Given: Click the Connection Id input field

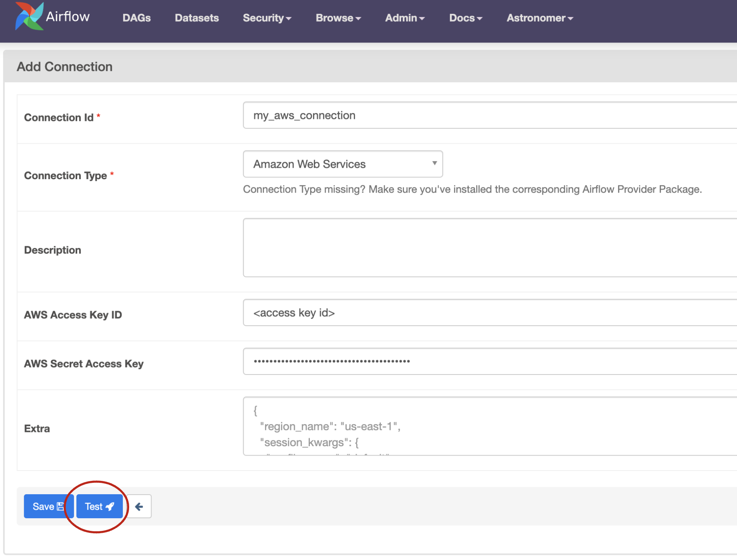Looking at the screenshot, I should (488, 115).
